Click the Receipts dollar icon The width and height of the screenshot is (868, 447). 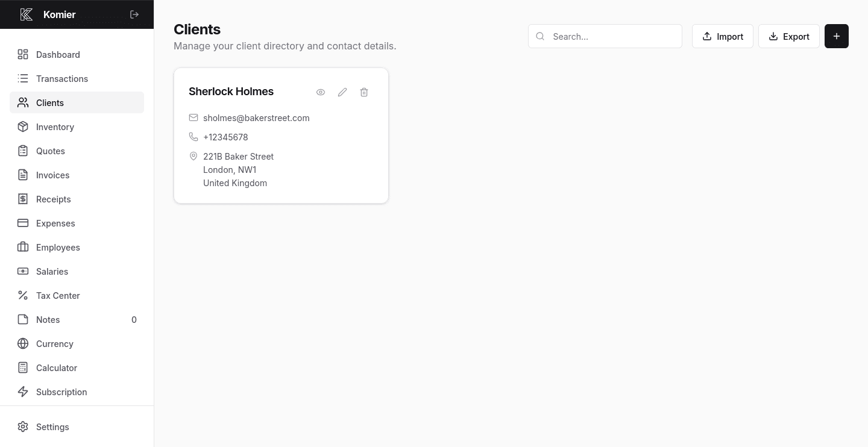click(x=23, y=199)
